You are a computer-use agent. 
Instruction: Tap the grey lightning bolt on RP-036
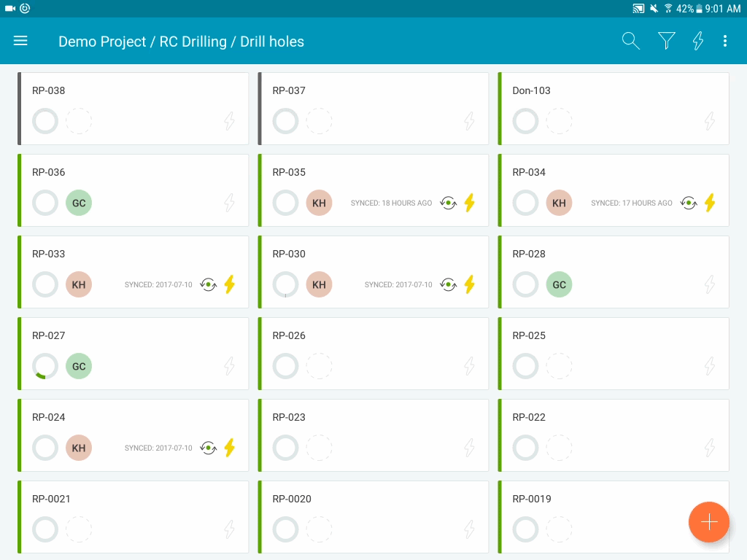pos(229,203)
